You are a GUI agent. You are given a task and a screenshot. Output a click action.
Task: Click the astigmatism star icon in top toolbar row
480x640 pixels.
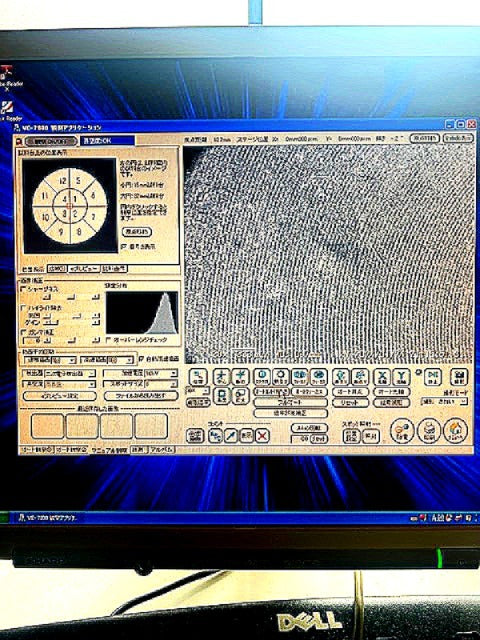(x=240, y=378)
